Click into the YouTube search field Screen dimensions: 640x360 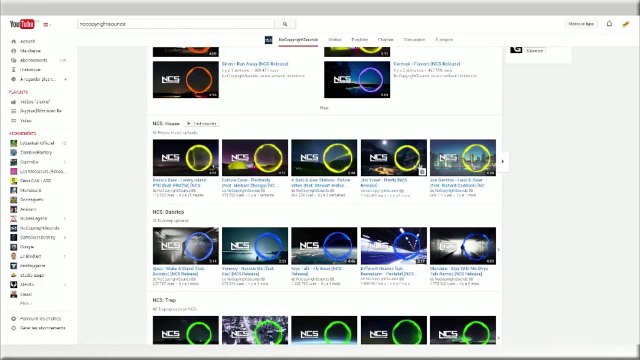click(x=176, y=24)
